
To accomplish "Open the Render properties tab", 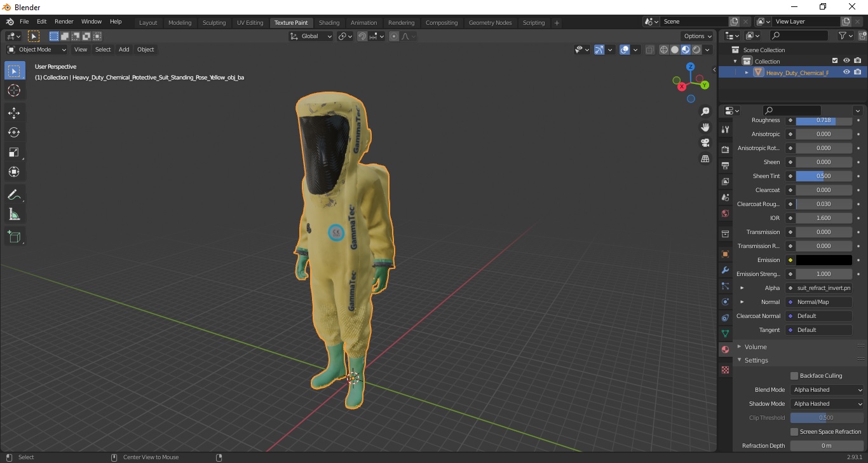I will [x=725, y=149].
